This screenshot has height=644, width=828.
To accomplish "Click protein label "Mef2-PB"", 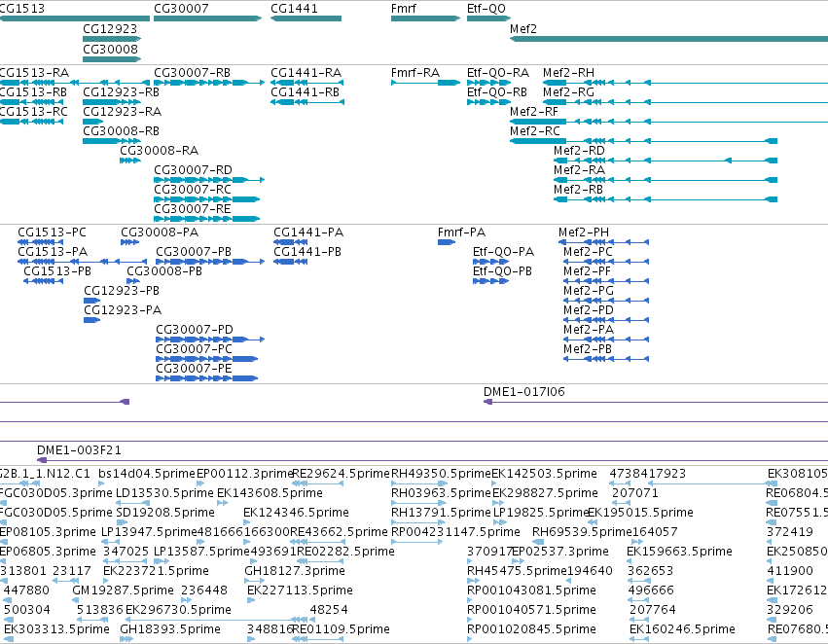I will [x=588, y=349].
